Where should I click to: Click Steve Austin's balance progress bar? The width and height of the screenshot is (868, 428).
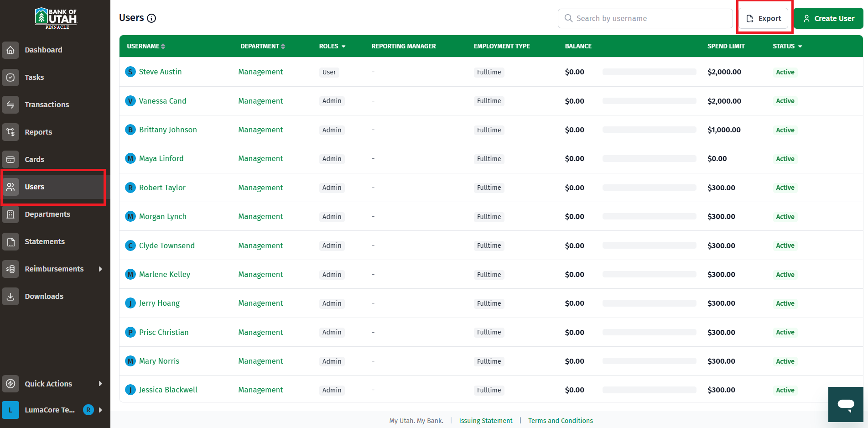point(649,72)
